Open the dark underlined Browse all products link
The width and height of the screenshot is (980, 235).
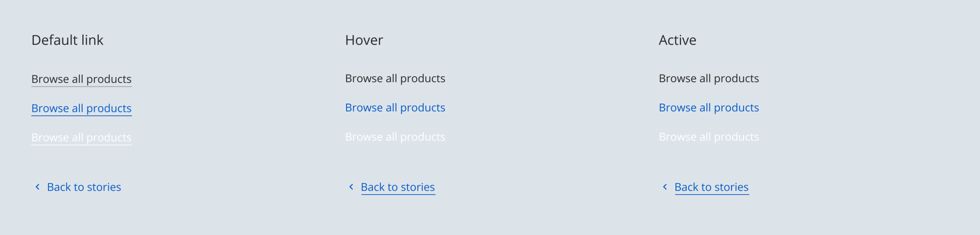81,79
